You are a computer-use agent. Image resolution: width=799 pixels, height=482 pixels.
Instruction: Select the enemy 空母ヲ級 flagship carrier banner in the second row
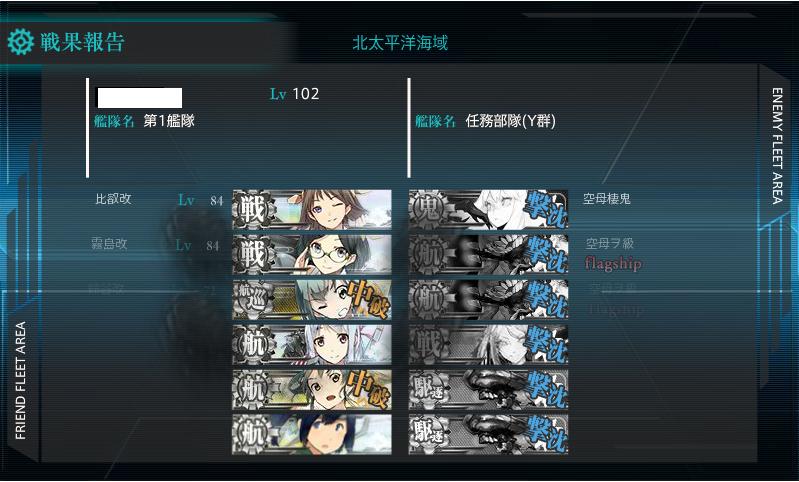point(488,254)
